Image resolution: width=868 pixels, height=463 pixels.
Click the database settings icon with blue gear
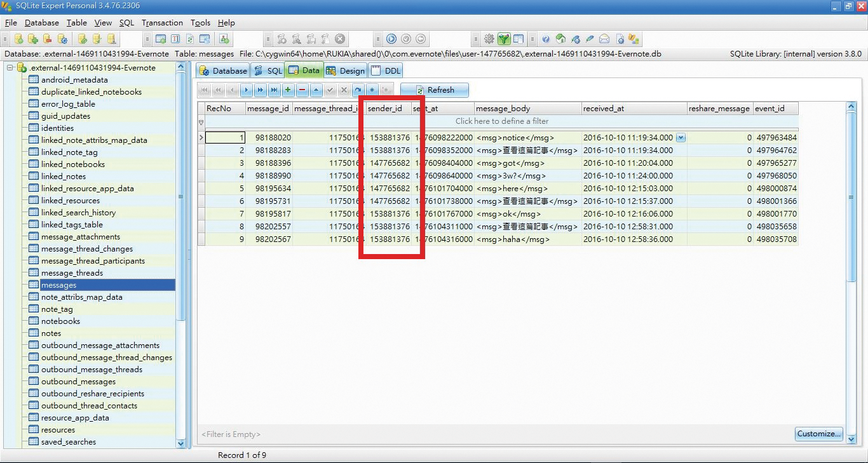[62, 39]
